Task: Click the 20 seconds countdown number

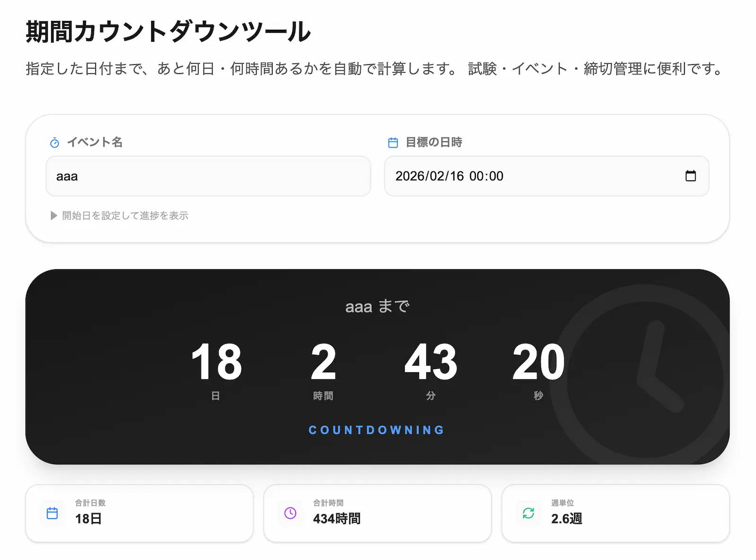Action: tap(539, 362)
